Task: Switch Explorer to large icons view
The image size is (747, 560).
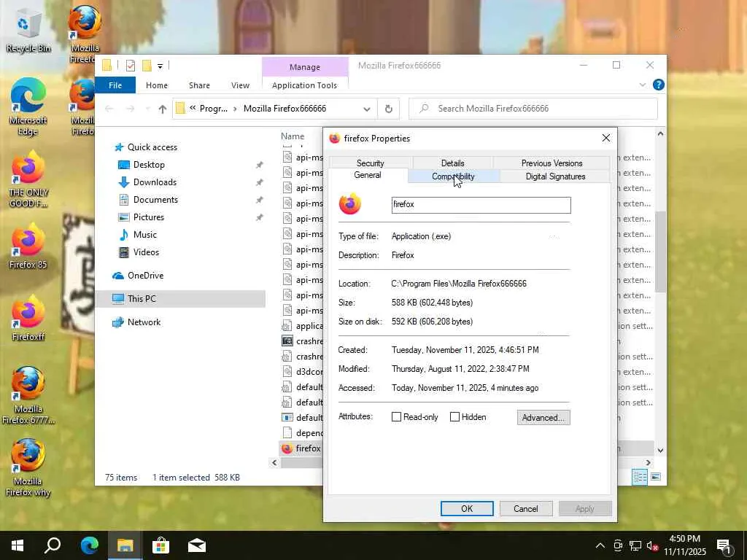Action: pyautogui.click(x=656, y=477)
